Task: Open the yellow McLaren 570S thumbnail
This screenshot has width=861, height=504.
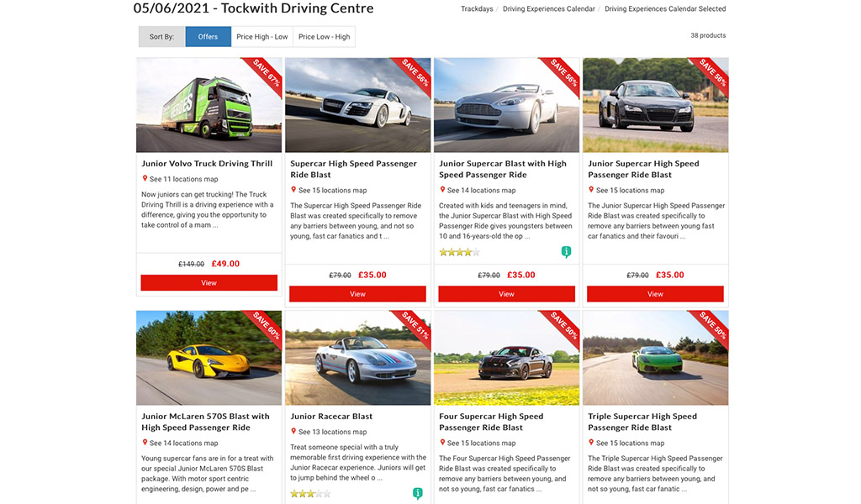Action: click(209, 358)
